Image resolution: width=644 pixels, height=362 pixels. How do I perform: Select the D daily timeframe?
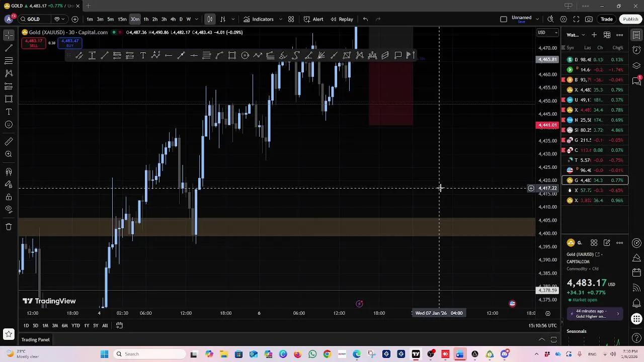click(181, 19)
